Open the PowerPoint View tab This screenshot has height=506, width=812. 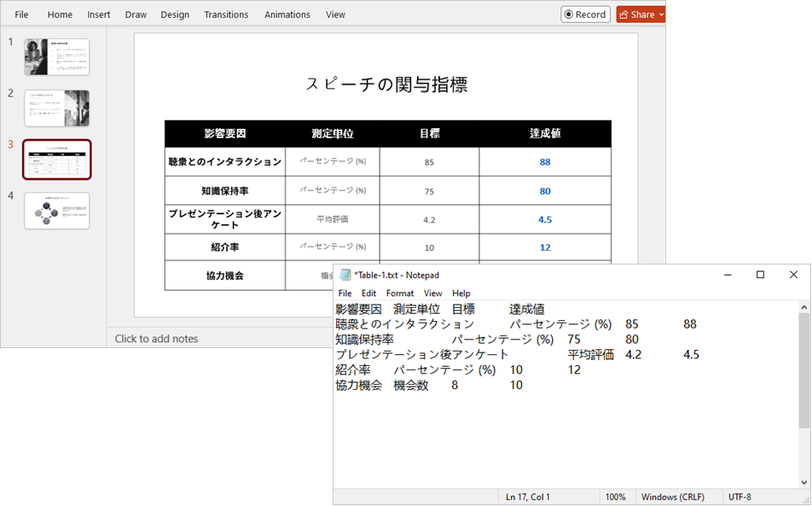click(335, 15)
